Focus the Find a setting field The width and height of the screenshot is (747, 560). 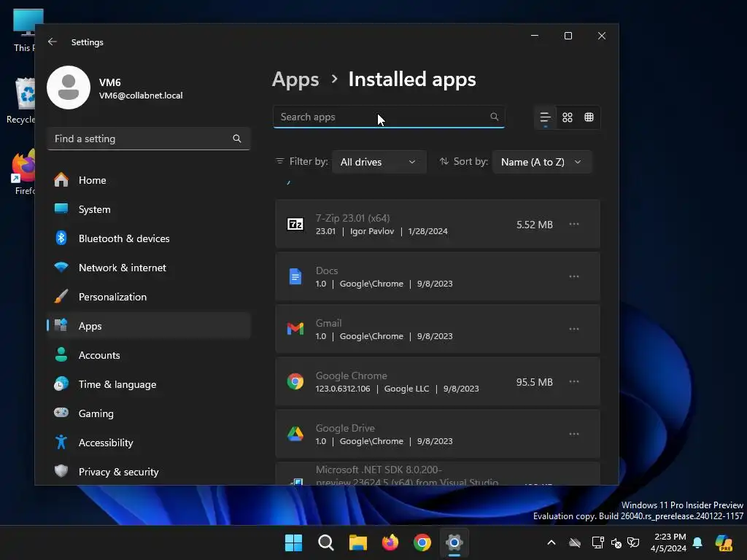coord(149,139)
